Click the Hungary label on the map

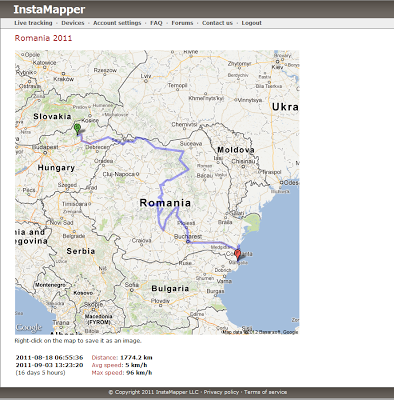(x=56, y=168)
